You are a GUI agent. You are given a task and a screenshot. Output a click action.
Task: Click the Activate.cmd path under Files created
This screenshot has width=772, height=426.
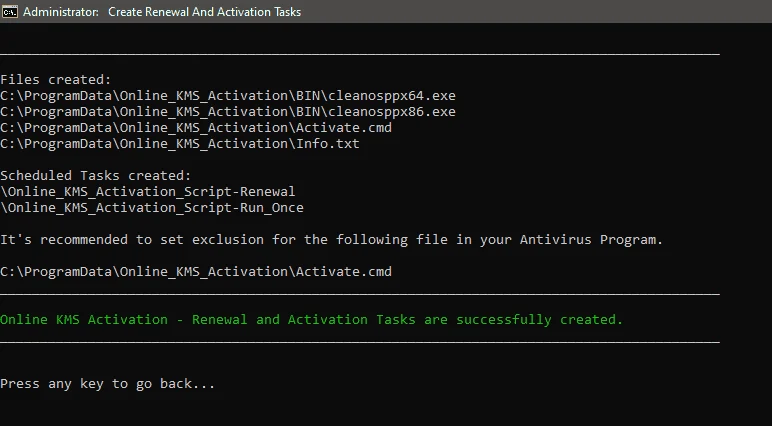pos(196,128)
